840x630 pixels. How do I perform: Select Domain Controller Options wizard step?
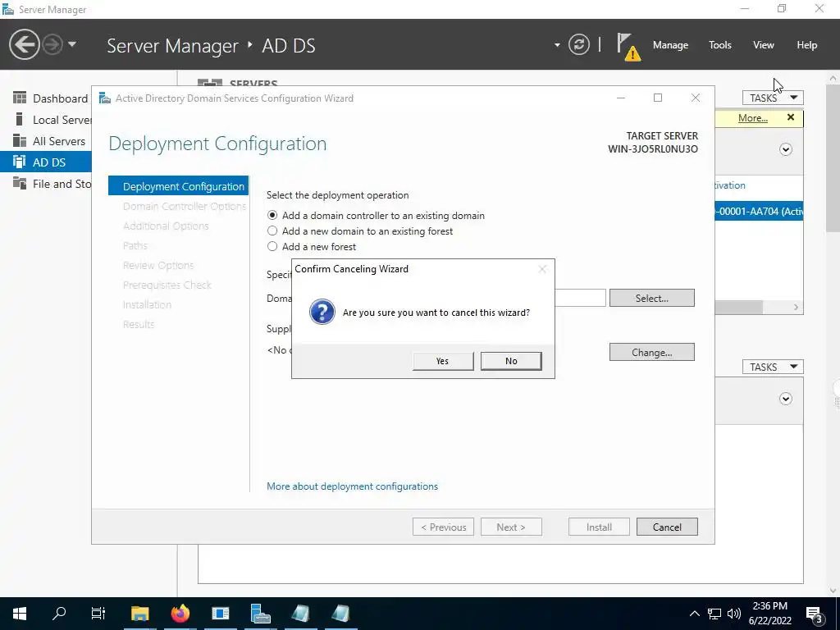point(178,206)
